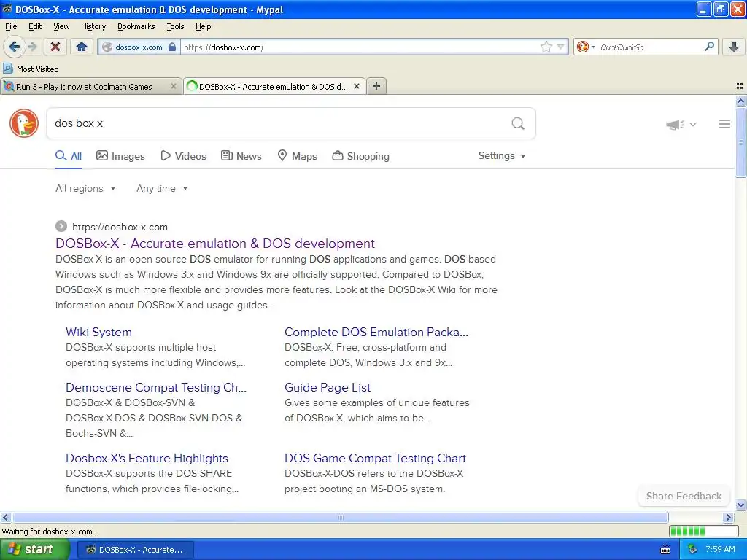Screen dimensions: 747x560
Task: Open the DOSBox-X Accurate emulation result title
Action: (215, 244)
